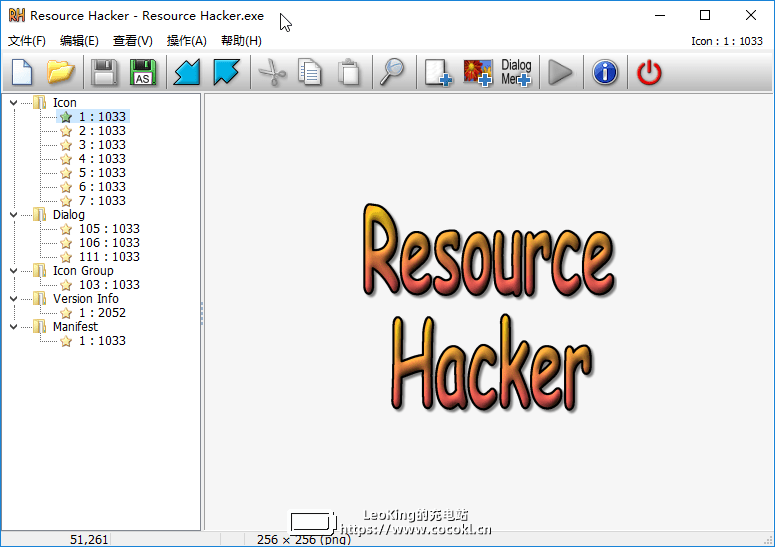Select Icon resource 2 : 1033
This screenshot has height=547, width=775.
[102, 131]
